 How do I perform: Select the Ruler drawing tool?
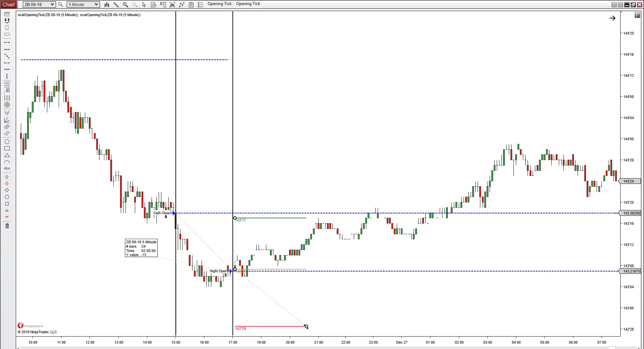[x=7, y=14]
